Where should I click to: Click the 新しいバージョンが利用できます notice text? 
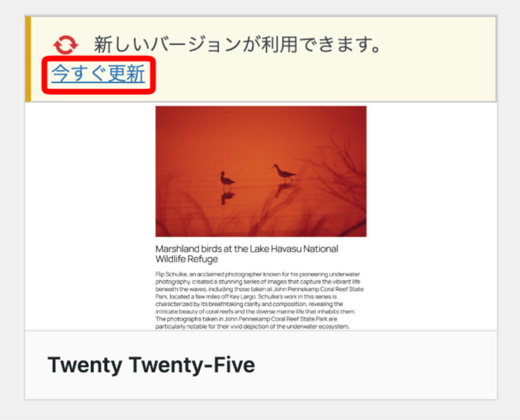(x=237, y=45)
